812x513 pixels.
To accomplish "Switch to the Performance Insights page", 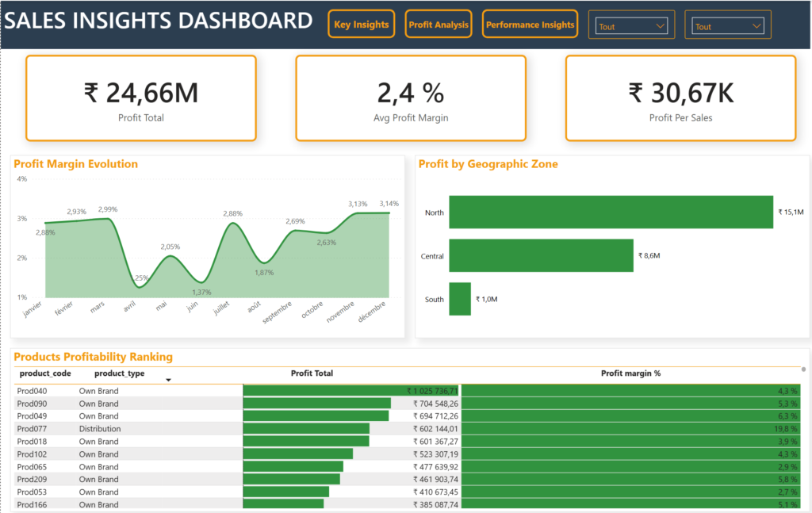I will (530, 25).
